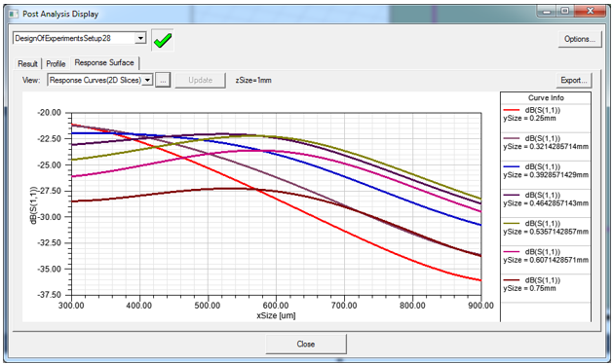Click the 300.00 x-axis tick value

click(71, 306)
